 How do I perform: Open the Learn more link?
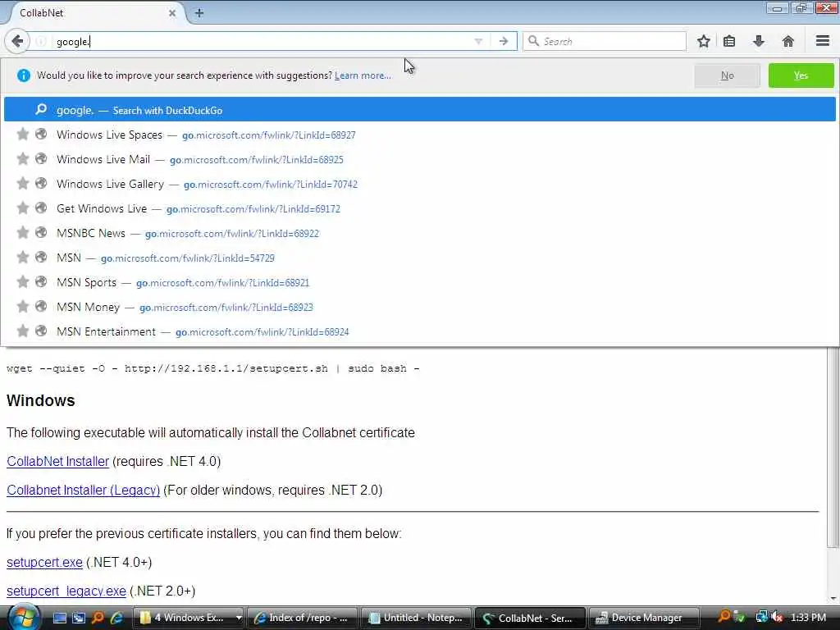pyautogui.click(x=363, y=75)
